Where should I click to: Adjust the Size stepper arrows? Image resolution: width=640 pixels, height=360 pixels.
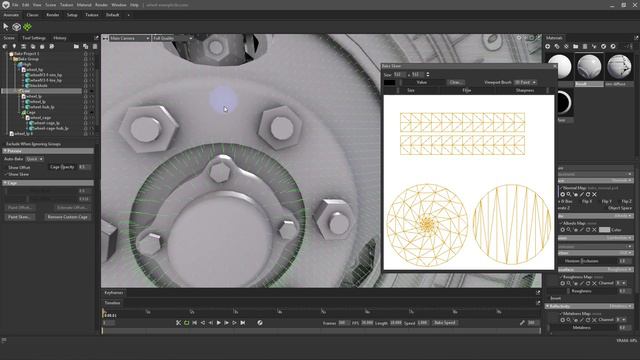[428, 74]
